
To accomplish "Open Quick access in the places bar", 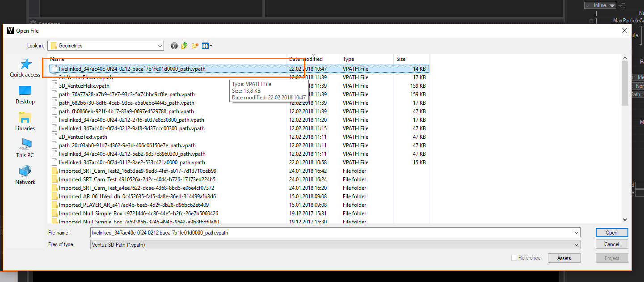I will [25, 68].
